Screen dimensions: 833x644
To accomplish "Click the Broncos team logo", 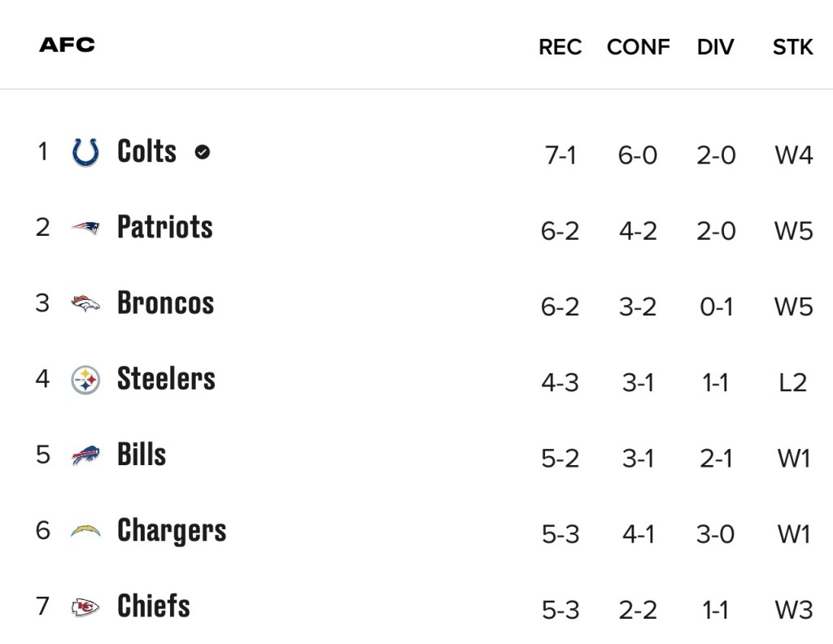I will pos(85,303).
